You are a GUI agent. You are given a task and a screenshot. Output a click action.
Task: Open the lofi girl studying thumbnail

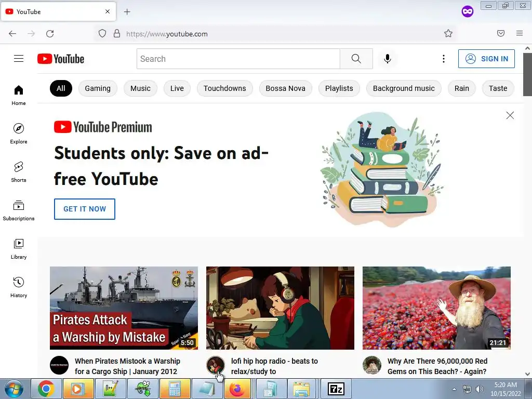click(280, 308)
